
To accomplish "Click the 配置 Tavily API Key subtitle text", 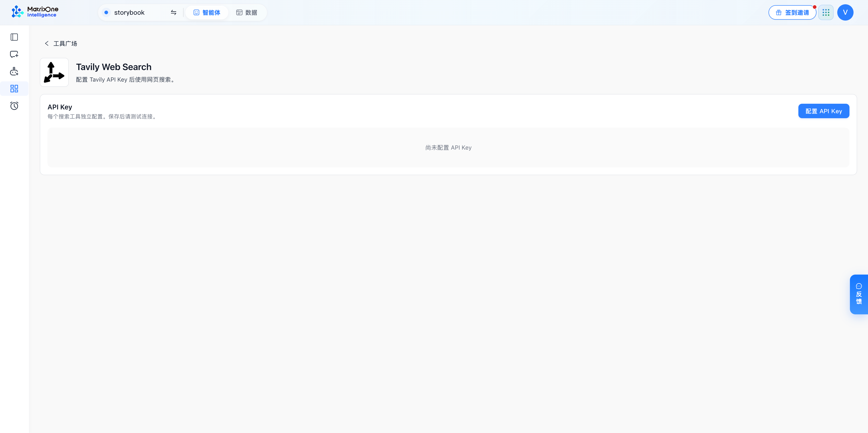I will point(125,80).
